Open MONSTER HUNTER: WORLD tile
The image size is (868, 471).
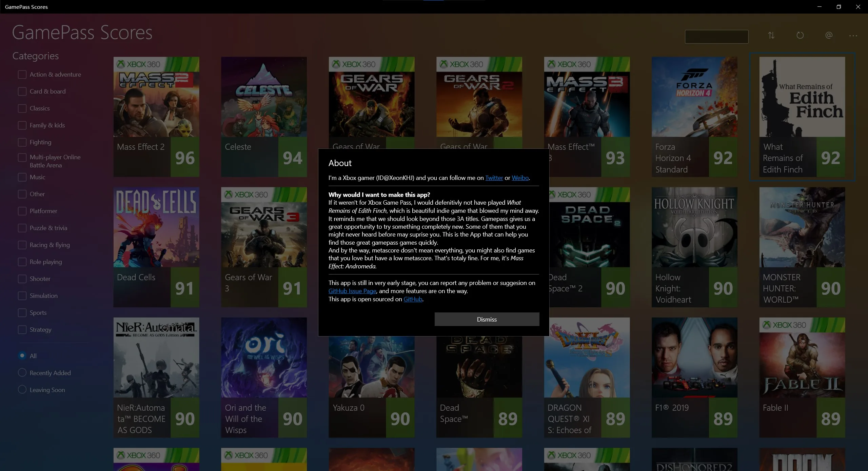[802, 247]
